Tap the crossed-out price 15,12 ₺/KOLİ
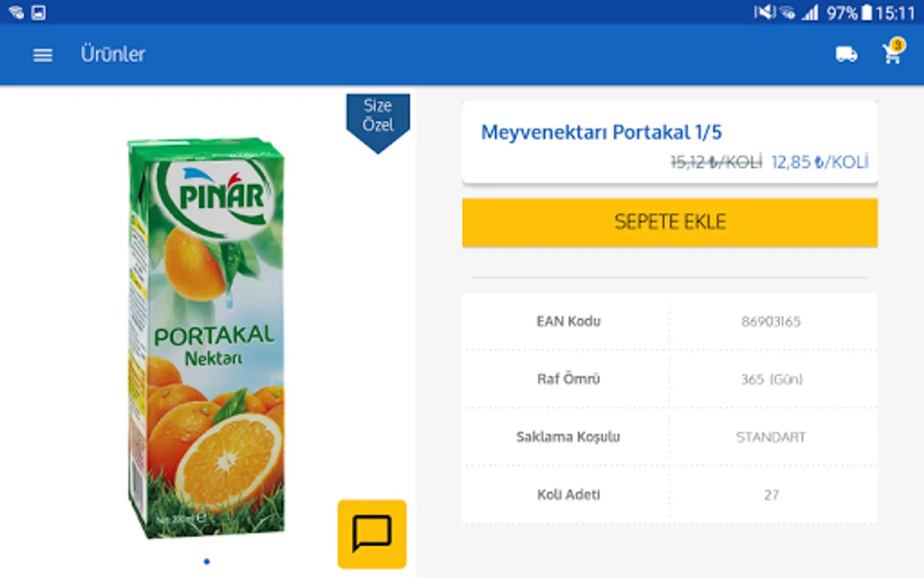Viewport: 924px width, 578px height. [x=716, y=162]
